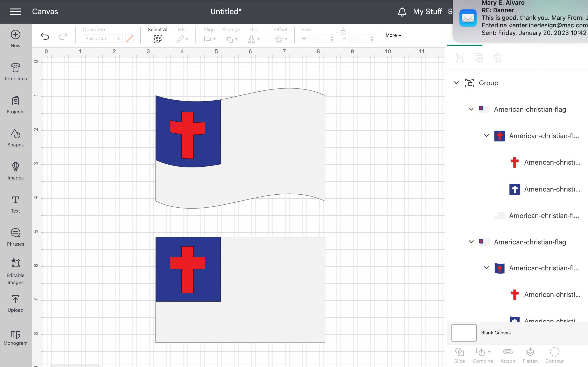Viewport: 588px width, 367px height.
Task: Click the Select All button
Action: tap(158, 34)
